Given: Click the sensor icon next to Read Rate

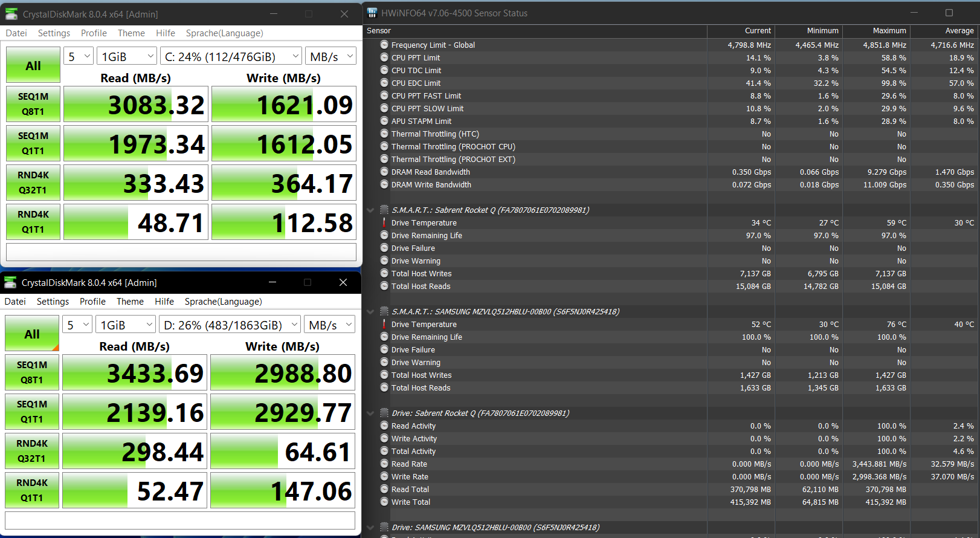Looking at the screenshot, I should coord(384,464).
